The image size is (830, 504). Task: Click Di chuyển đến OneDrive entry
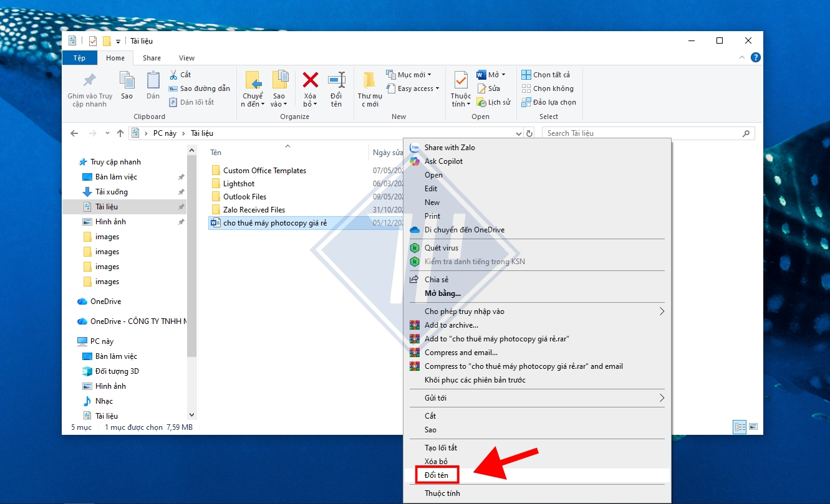tap(538, 230)
